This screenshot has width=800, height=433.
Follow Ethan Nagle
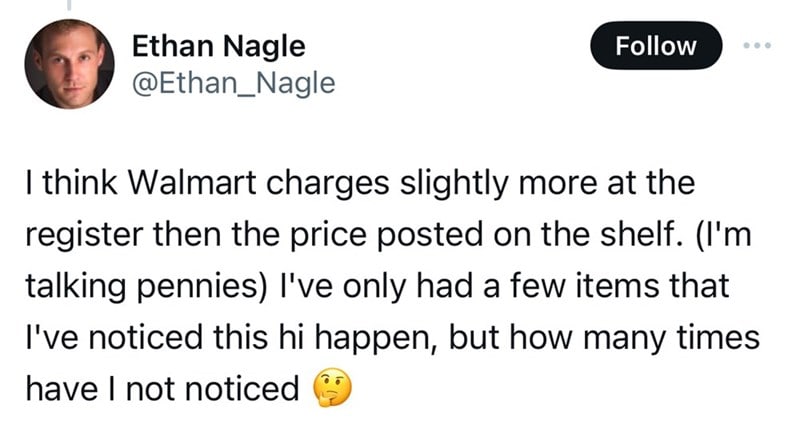point(656,45)
